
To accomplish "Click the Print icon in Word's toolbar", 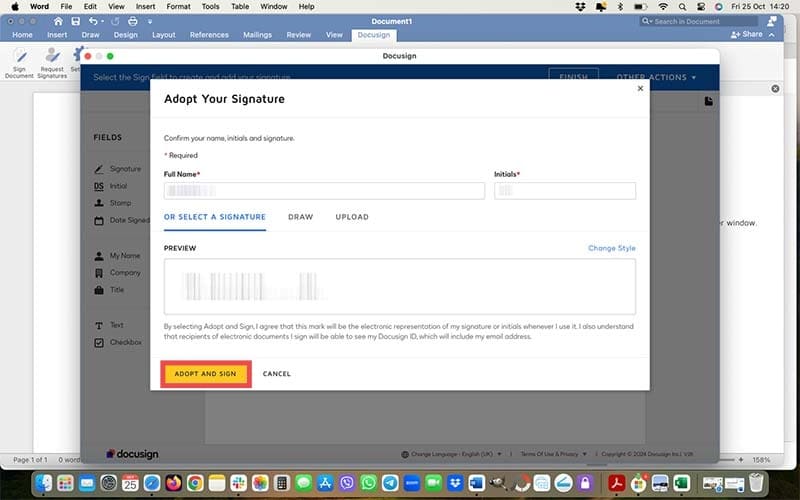I will pyautogui.click(x=133, y=21).
